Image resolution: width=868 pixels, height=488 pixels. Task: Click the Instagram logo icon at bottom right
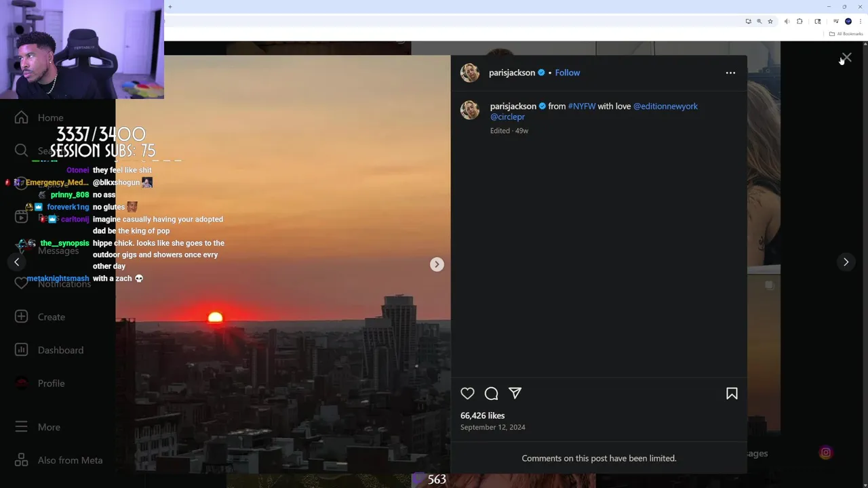tap(825, 453)
